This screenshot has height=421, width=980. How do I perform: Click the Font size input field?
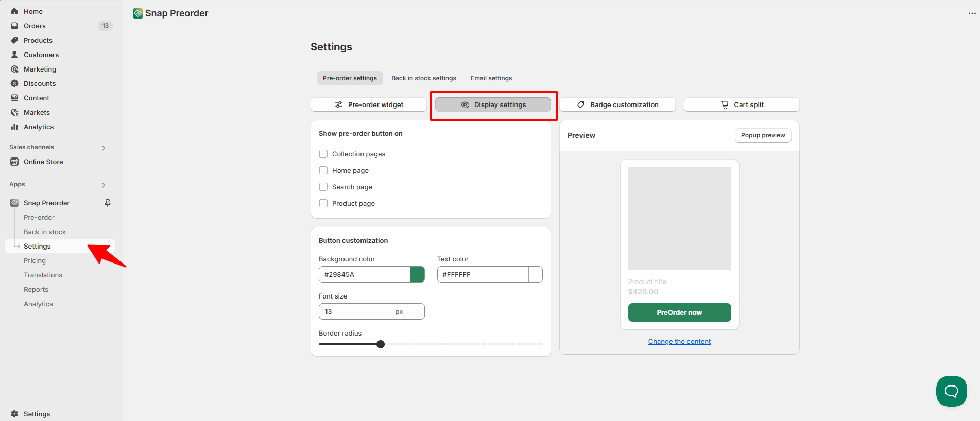point(371,311)
